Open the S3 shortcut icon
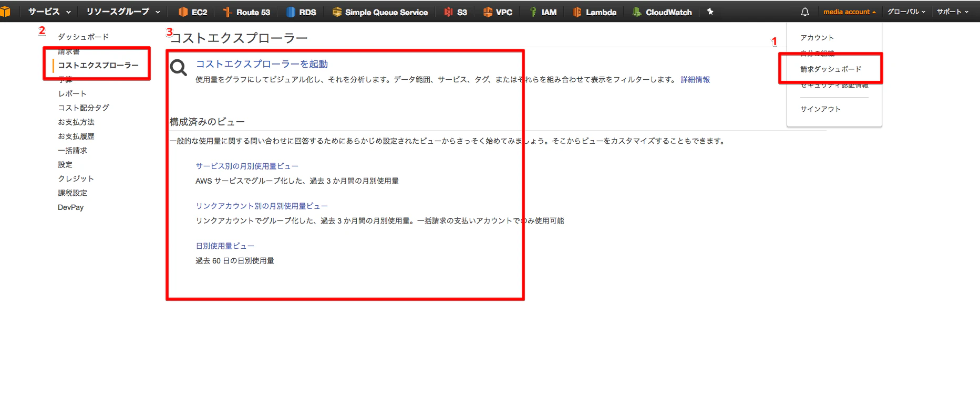This screenshot has height=412, width=980. (x=448, y=12)
